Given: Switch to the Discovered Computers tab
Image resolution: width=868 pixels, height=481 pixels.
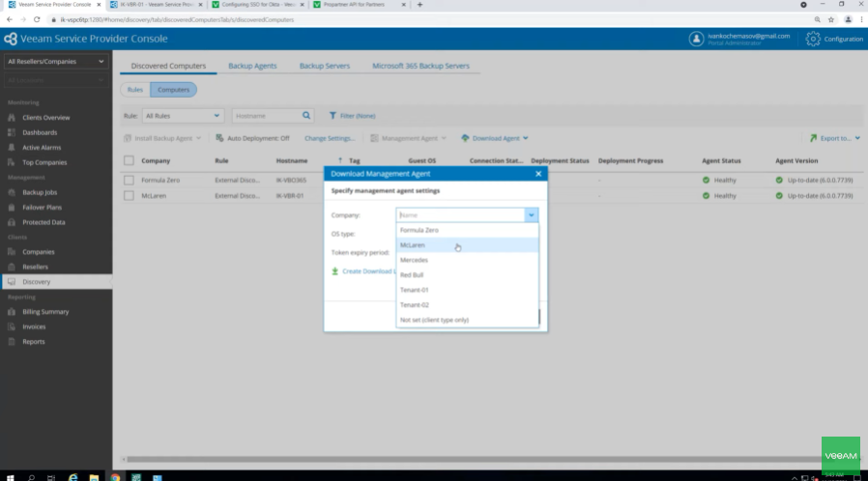Looking at the screenshot, I should [x=168, y=66].
